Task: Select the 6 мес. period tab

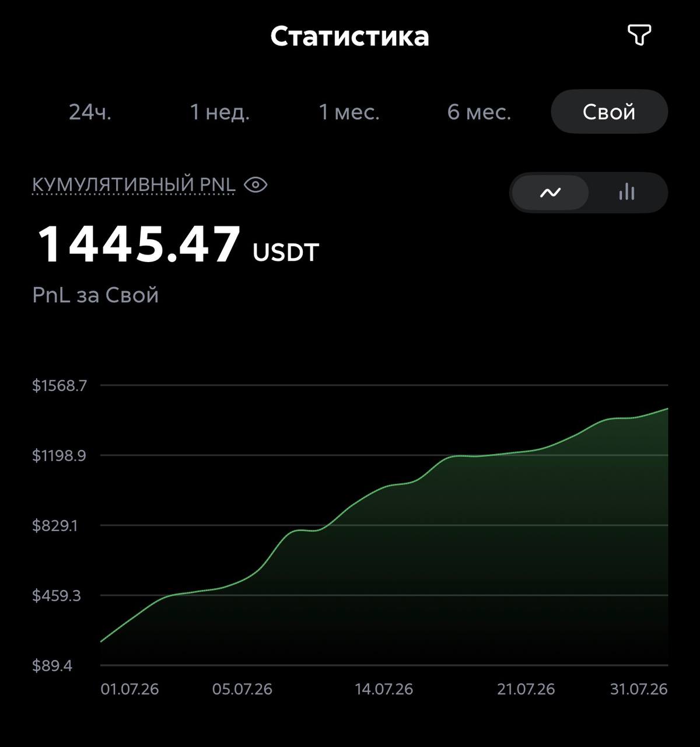Action: click(479, 111)
